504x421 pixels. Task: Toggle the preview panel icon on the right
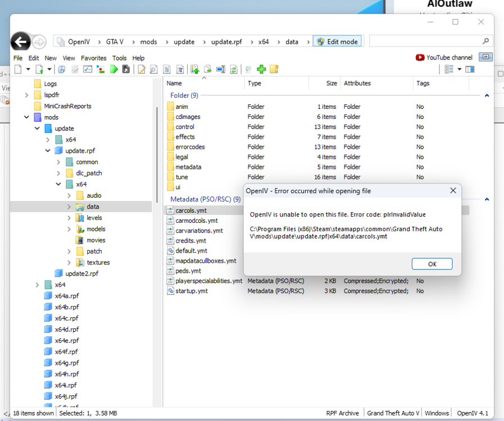470,69
